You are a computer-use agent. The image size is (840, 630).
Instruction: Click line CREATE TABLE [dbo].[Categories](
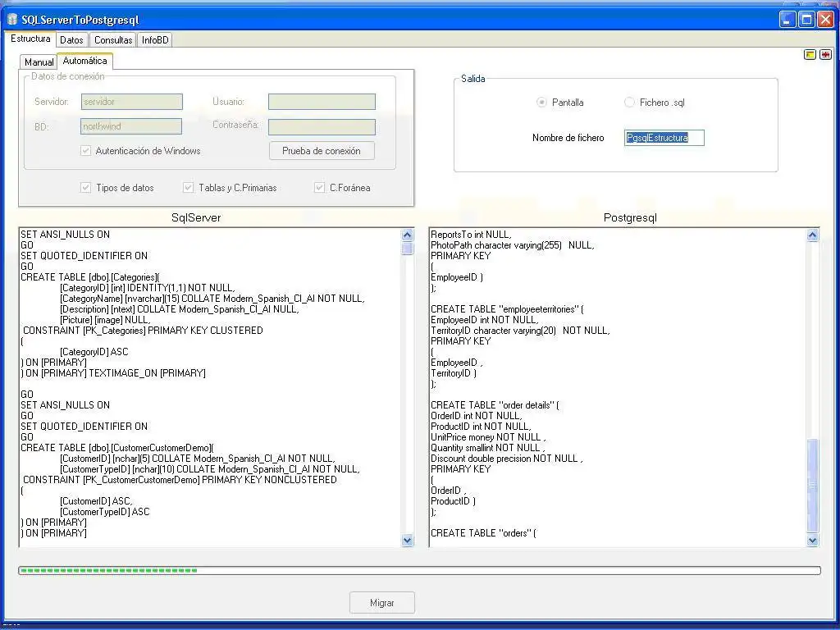(90, 277)
